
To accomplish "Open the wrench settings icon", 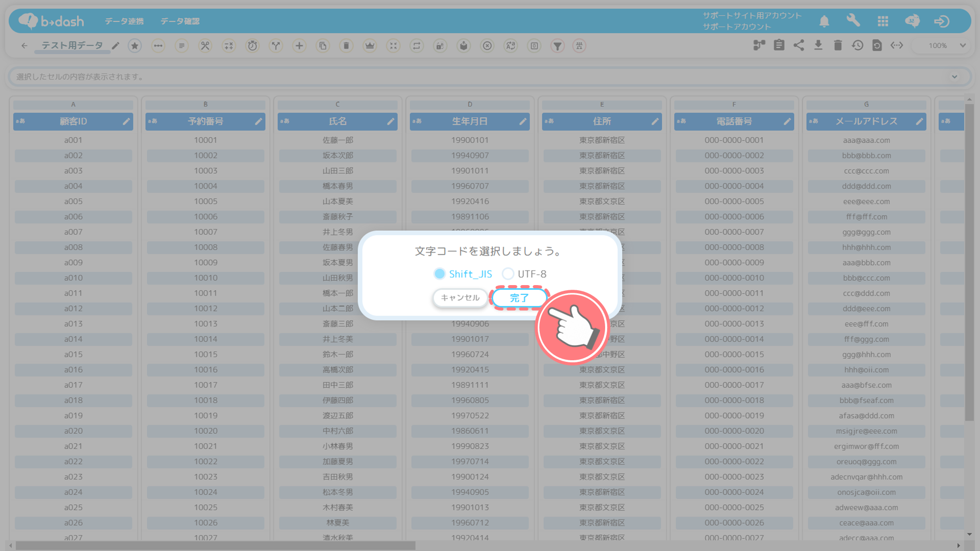I will pos(853,21).
